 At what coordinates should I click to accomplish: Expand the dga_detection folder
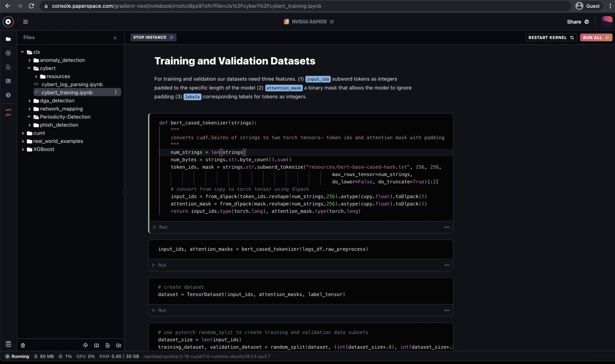click(x=30, y=101)
